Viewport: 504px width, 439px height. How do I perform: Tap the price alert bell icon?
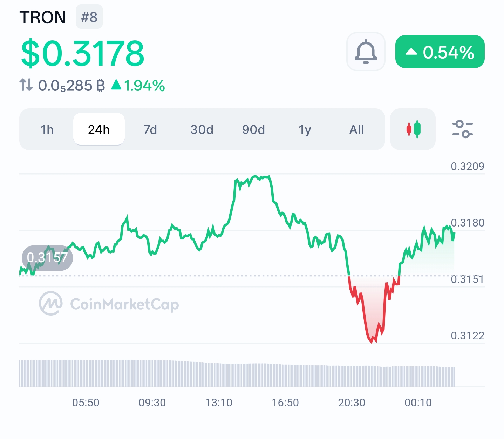point(366,52)
